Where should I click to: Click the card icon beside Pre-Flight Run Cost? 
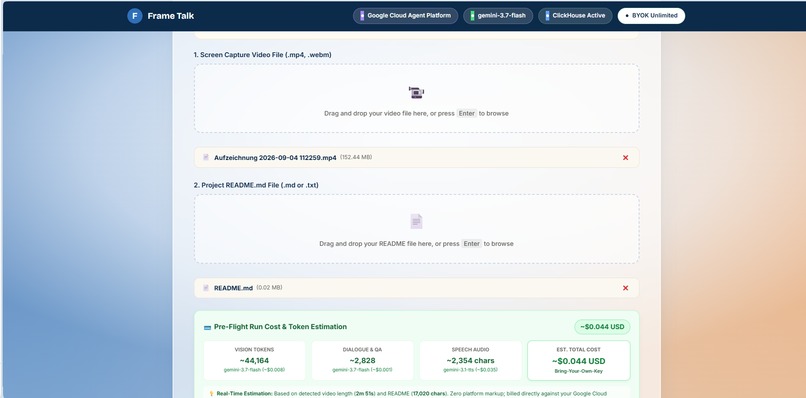(x=207, y=327)
